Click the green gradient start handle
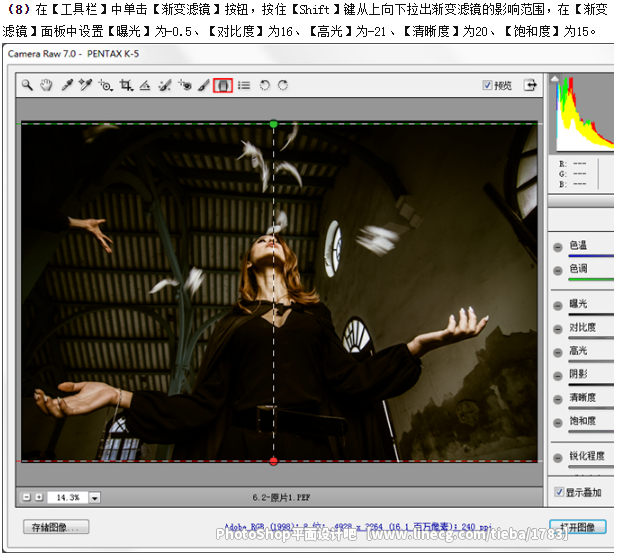 pos(273,124)
